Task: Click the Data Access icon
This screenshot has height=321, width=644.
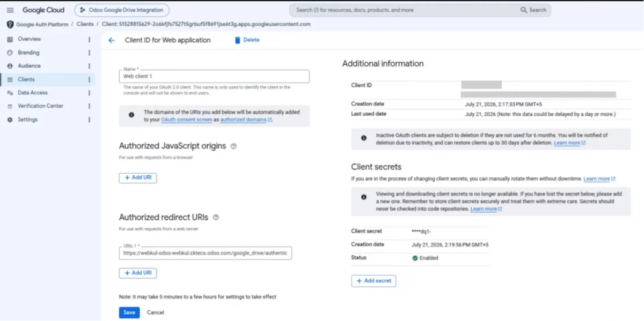Action: (x=10, y=93)
